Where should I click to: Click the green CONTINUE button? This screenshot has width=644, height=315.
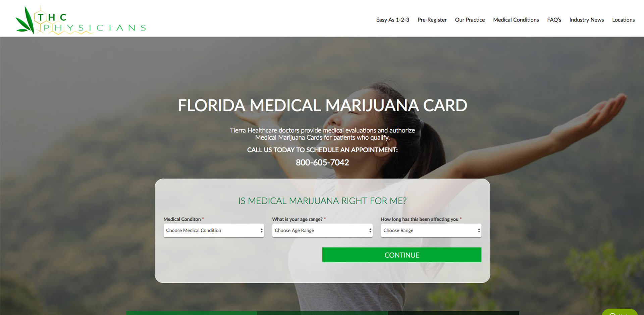coord(402,255)
